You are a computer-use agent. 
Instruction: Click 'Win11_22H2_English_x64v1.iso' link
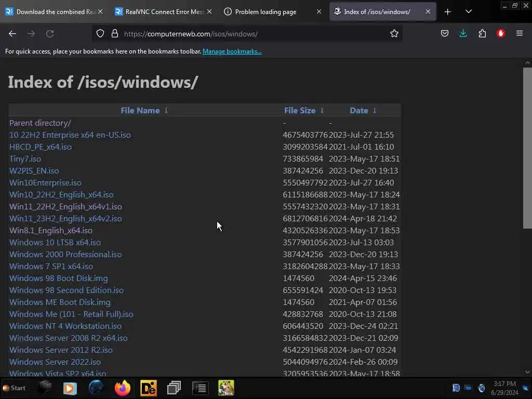65,207
